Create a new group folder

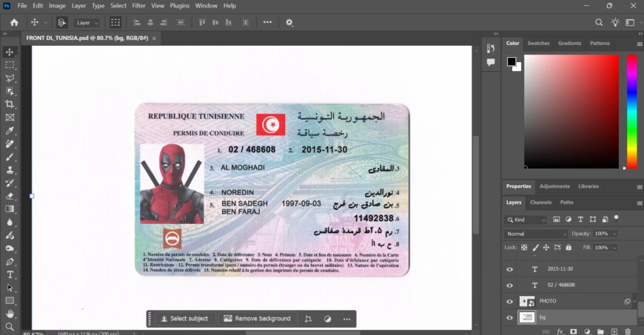600,331
